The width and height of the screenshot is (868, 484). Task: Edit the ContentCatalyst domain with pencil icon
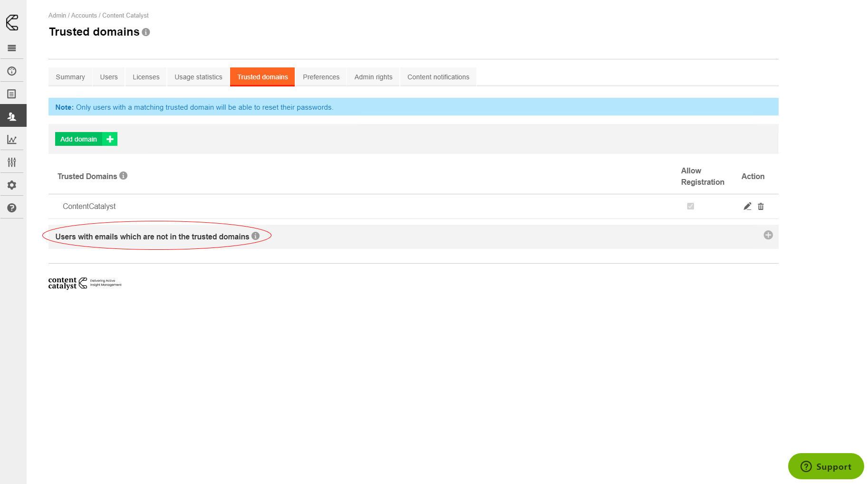pyautogui.click(x=747, y=206)
